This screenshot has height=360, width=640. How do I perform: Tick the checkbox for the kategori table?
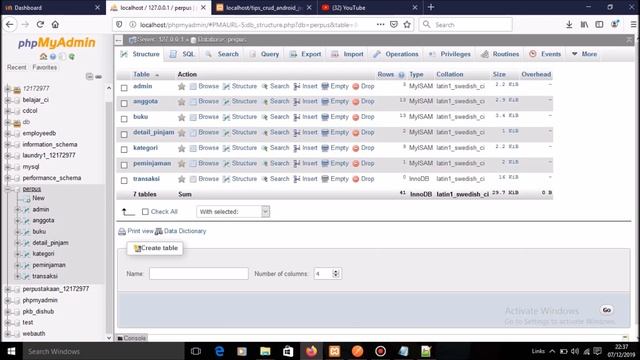pos(124,149)
